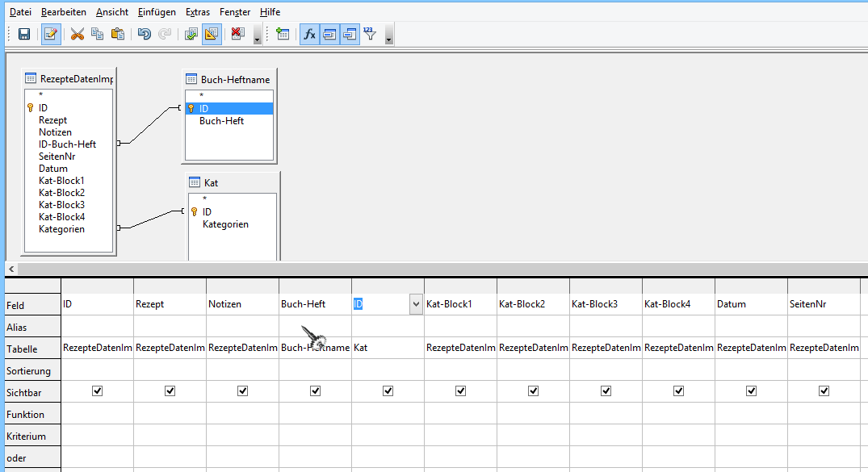Click the Feld cell containing Datum

(x=751, y=304)
